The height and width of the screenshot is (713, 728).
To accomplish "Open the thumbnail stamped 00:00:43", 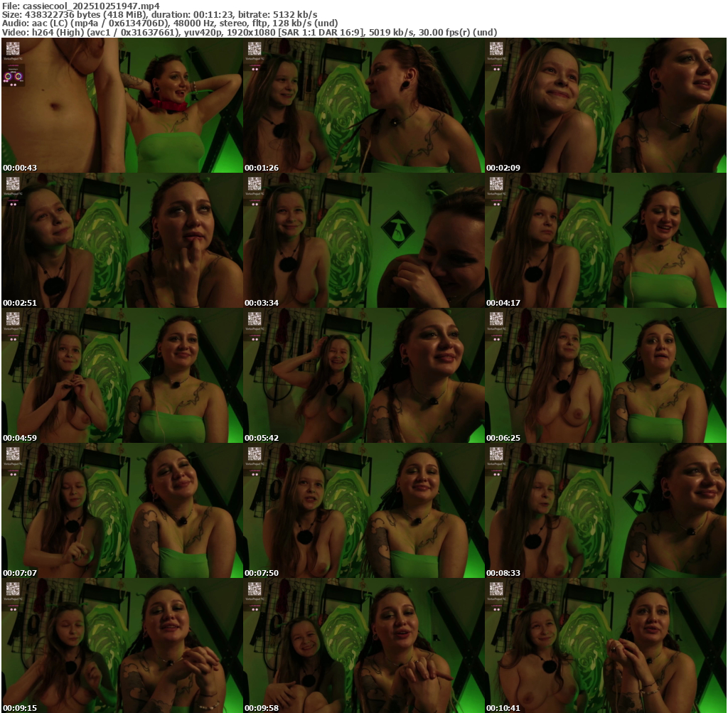I will [x=122, y=105].
